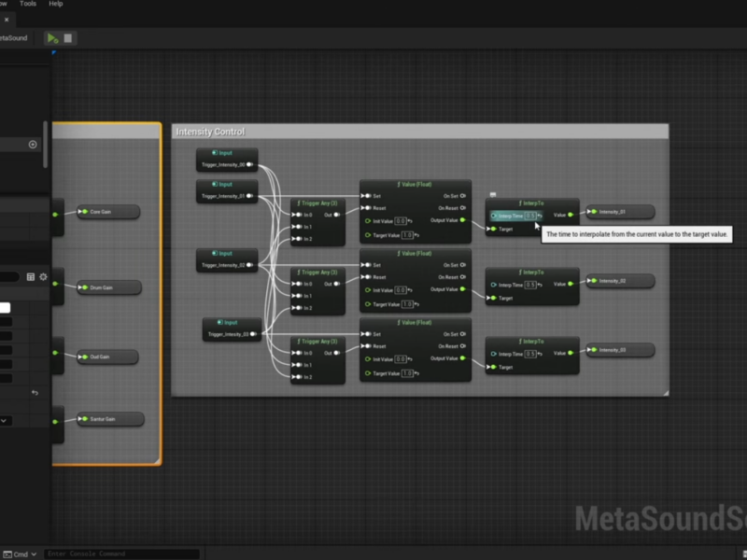
Task: Click the On Set trigger pin
Action: (x=462, y=196)
